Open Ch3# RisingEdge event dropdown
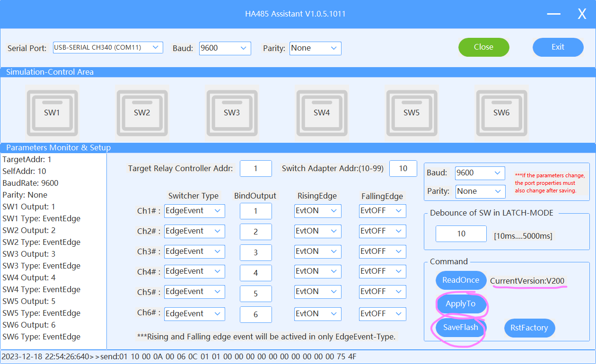Viewport: 596px width, 364px height. [317, 251]
